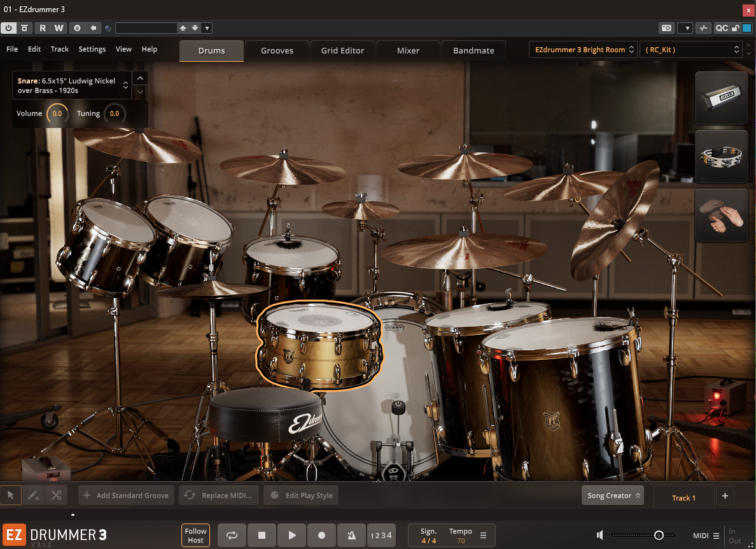Enable automation Write with the W icon
Image resolution: width=756 pixels, height=549 pixels.
[x=58, y=28]
